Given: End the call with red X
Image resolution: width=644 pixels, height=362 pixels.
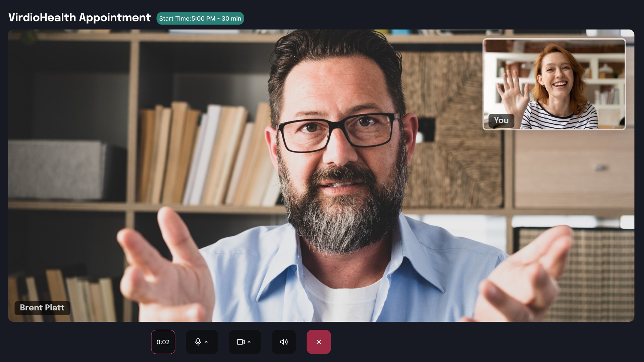Looking at the screenshot, I should point(319,342).
